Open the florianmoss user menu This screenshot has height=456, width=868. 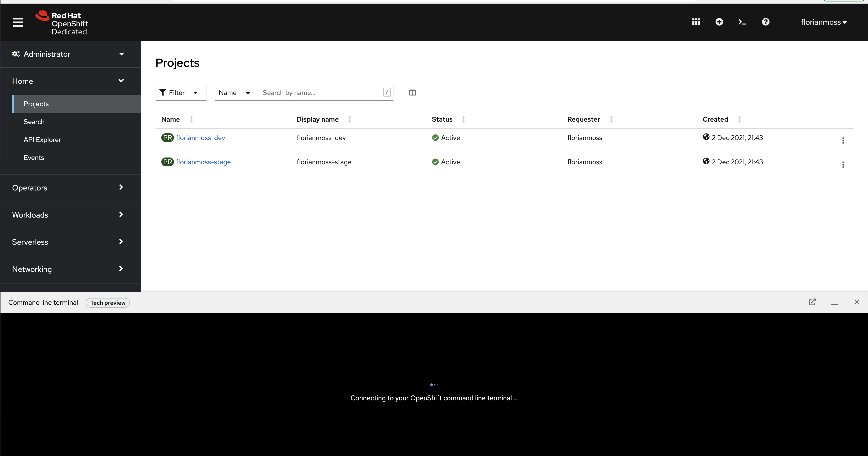(823, 22)
